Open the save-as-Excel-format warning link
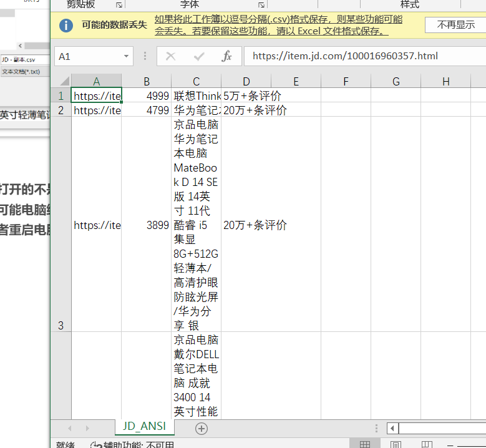486x448 pixels. pos(278,25)
